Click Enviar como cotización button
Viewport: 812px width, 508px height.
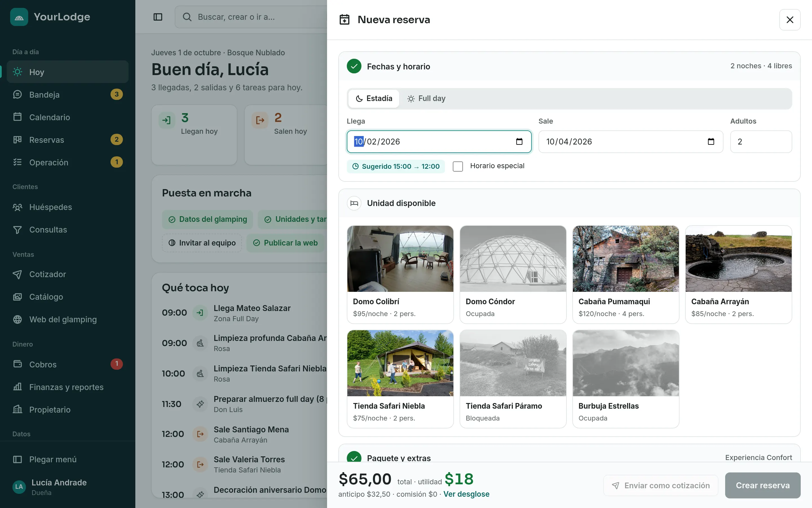[660, 485]
